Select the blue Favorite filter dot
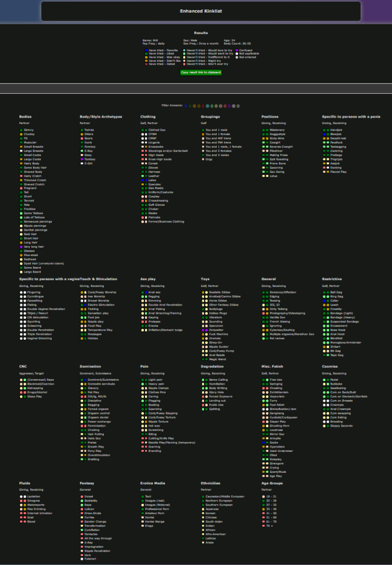 [186, 106]
